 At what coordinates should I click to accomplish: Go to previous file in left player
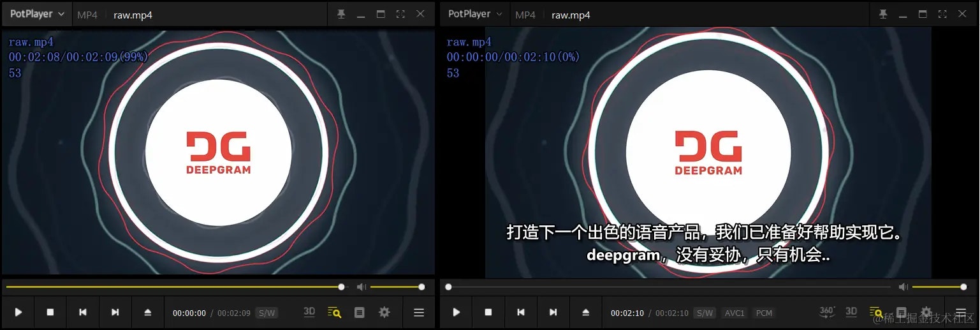pyautogui.click(x=83, y=312)
